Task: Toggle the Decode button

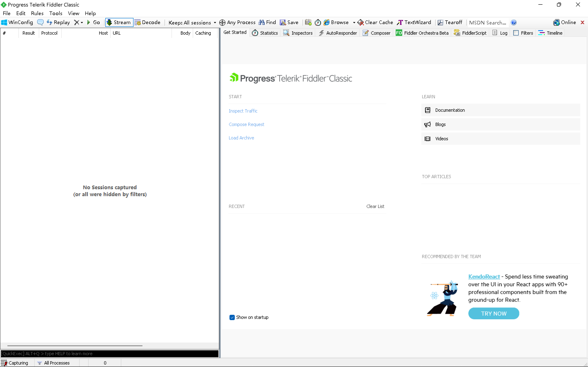Action: pyautogui.click(x=147, y=22)
